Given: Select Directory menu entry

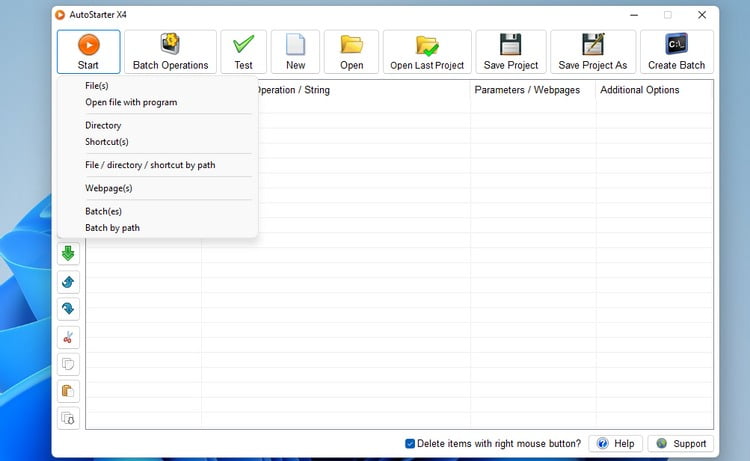Looking at the screenshot, I should 157,125.
